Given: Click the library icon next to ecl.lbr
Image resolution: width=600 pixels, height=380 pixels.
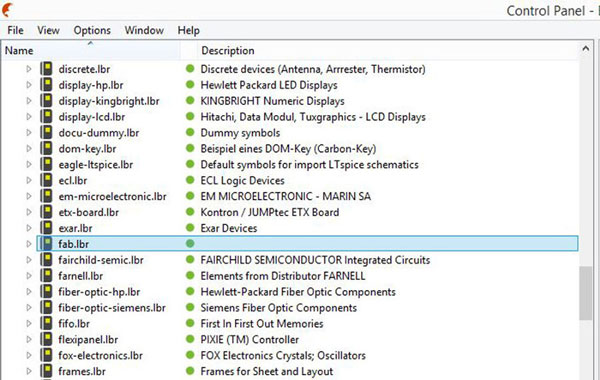Looking at the screenshot, I should tap(46, 180).
